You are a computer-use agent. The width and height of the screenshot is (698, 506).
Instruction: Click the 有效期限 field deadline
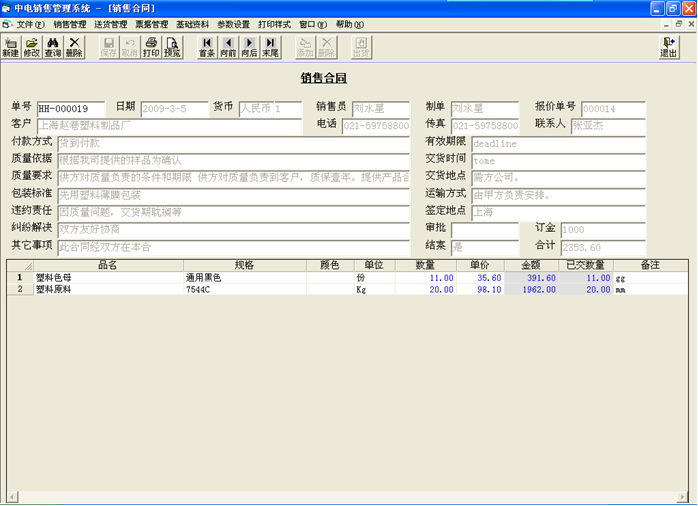pos(558,144)
